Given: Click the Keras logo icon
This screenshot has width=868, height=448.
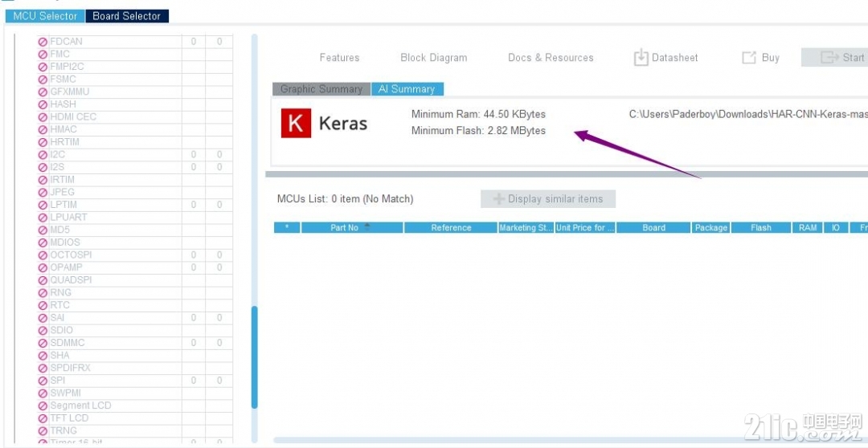Looking at the screenshot, I should [296, 123].
